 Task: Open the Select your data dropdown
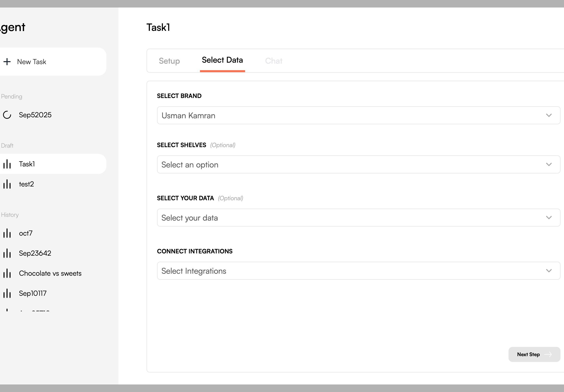click(x=358, y=218)
